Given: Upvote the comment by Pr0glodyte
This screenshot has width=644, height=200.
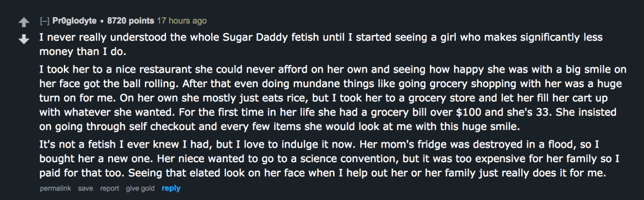Looking at the screenshot, I should click(24, 22).
